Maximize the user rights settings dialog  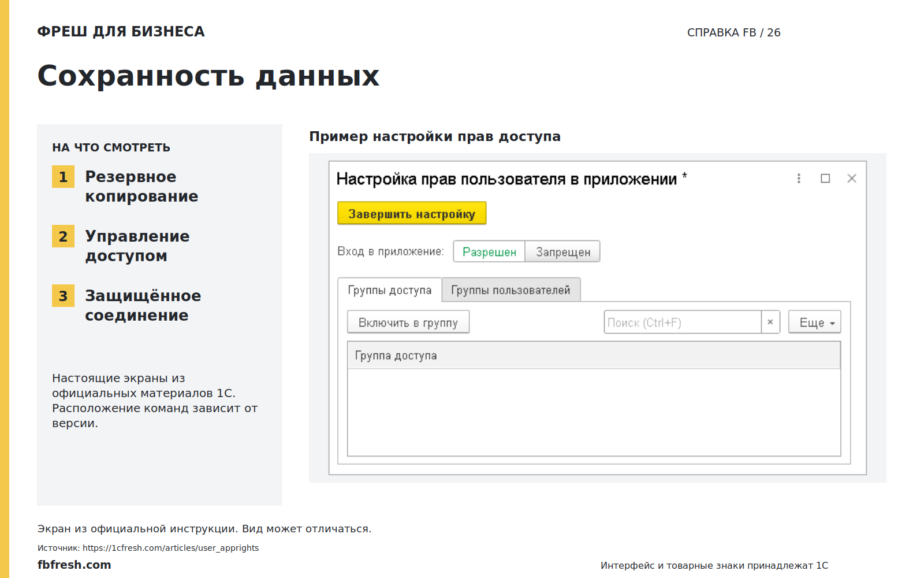[x=825, y=179]
